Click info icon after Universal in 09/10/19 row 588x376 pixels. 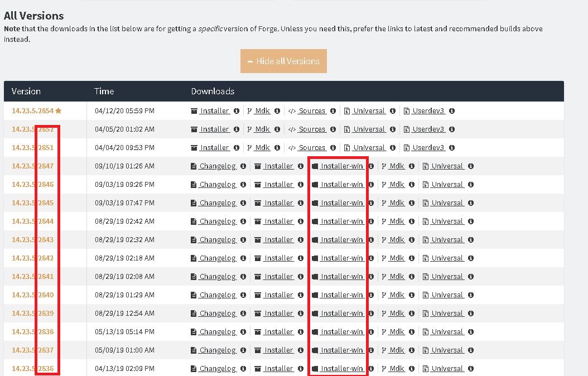coord(471,166)
